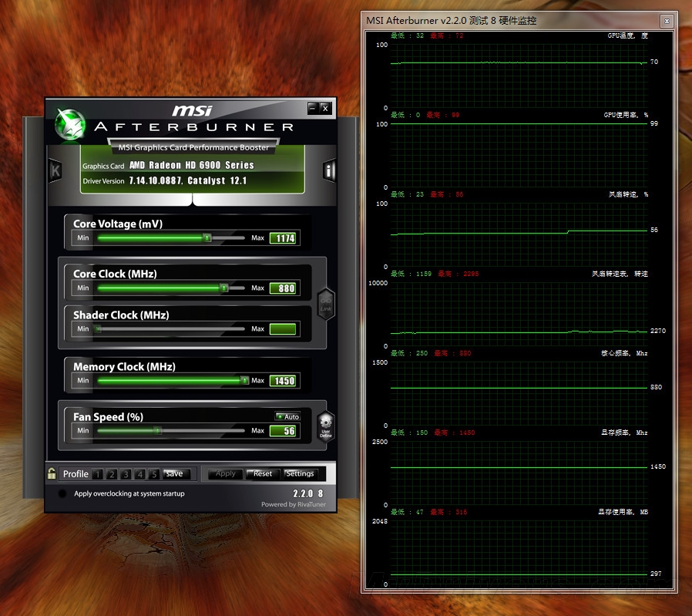Toggle the clock Link hexagon button
The image size is (692, 616).
[326, 305]
